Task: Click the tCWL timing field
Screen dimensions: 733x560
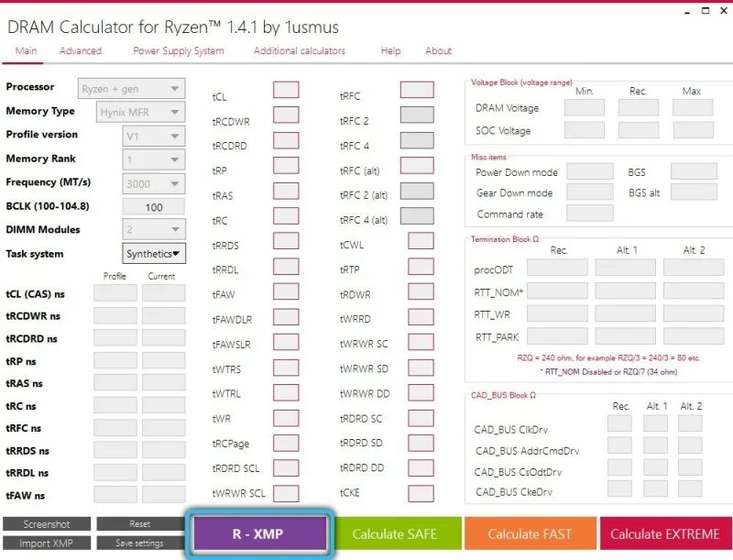Action: coord(421,241)
